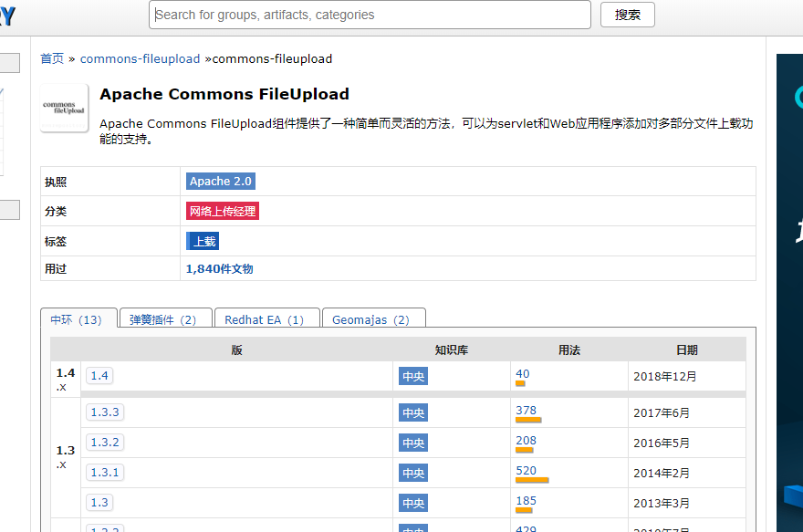Image resolution: width=803 pixels, height=532 pixels.
Task: Click the 用法 column header
Action: (x=569, y=349)
